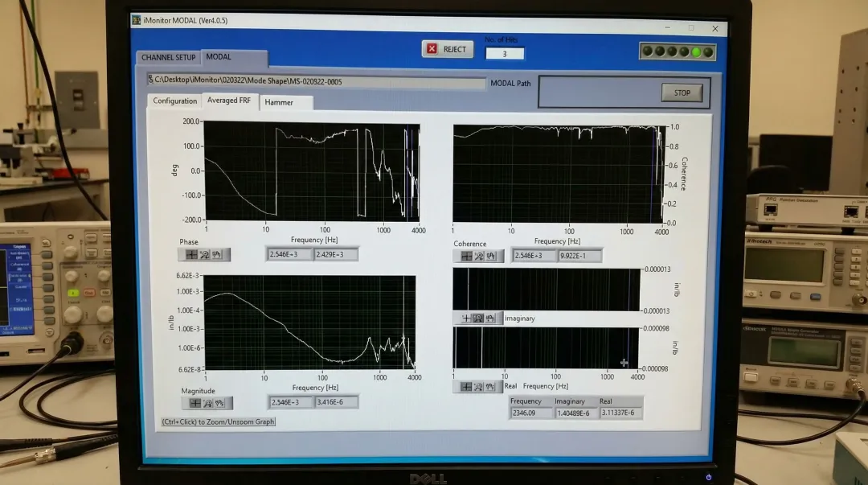The image size is (868, 485).
Task: Select the zoom tool in the Imaginary graph palette
Action: pos(477,318)
